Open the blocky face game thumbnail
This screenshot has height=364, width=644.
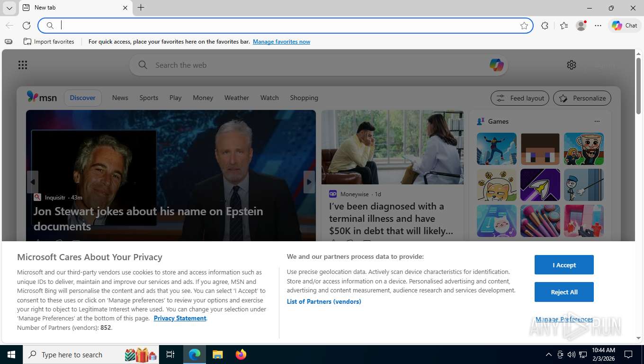540,149
